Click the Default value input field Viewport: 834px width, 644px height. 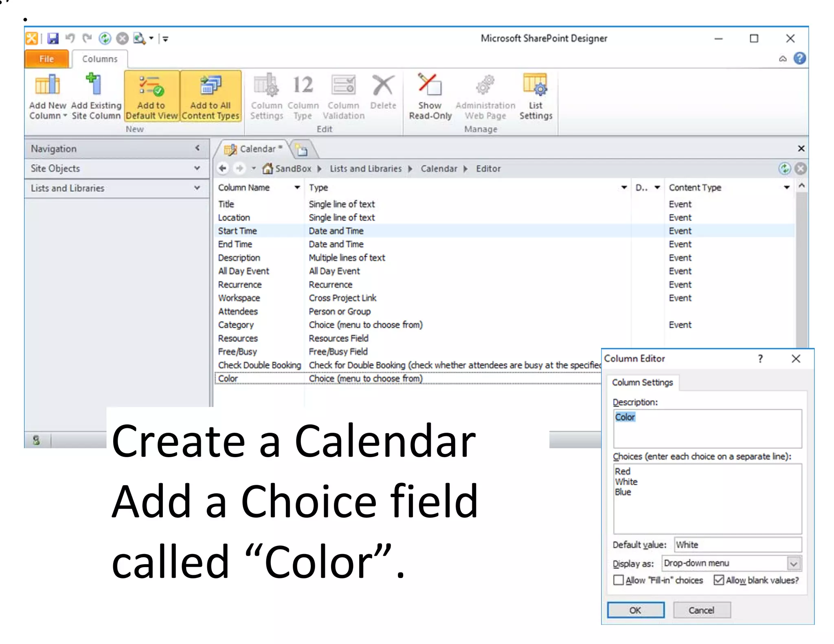tap(737, 545)
